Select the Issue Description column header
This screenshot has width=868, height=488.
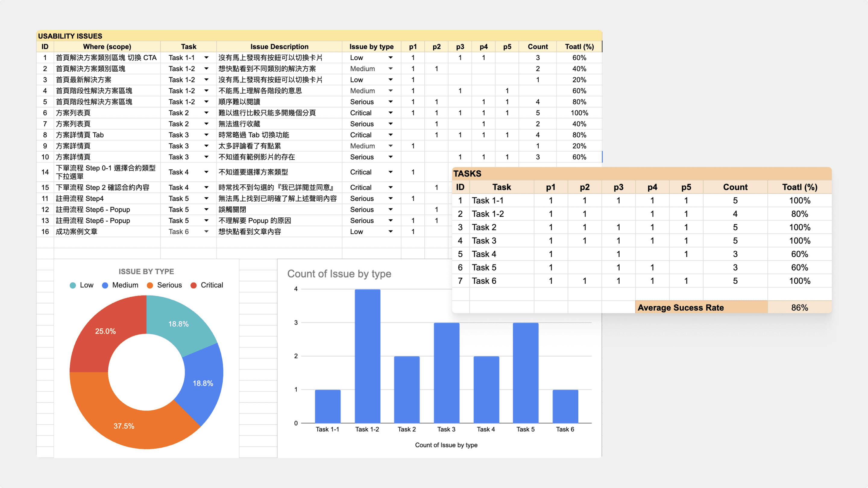pyautogui.click(x=279, y=47)
